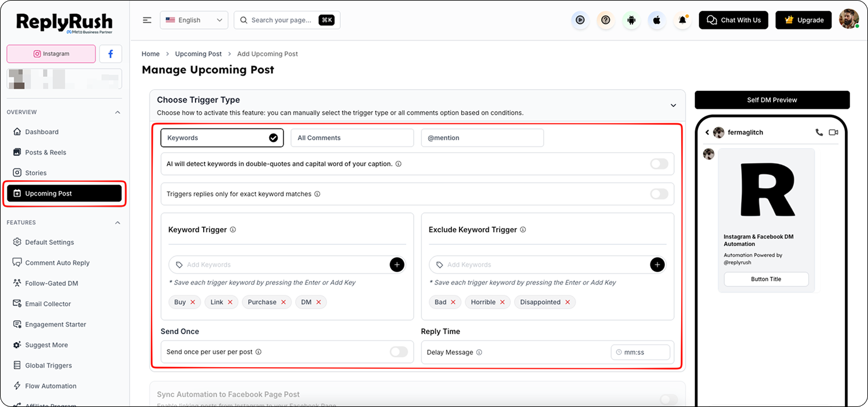This screenshot has width=868, height=407.
Task: Open the notifications bell icon
Action: tap(682, 20)
